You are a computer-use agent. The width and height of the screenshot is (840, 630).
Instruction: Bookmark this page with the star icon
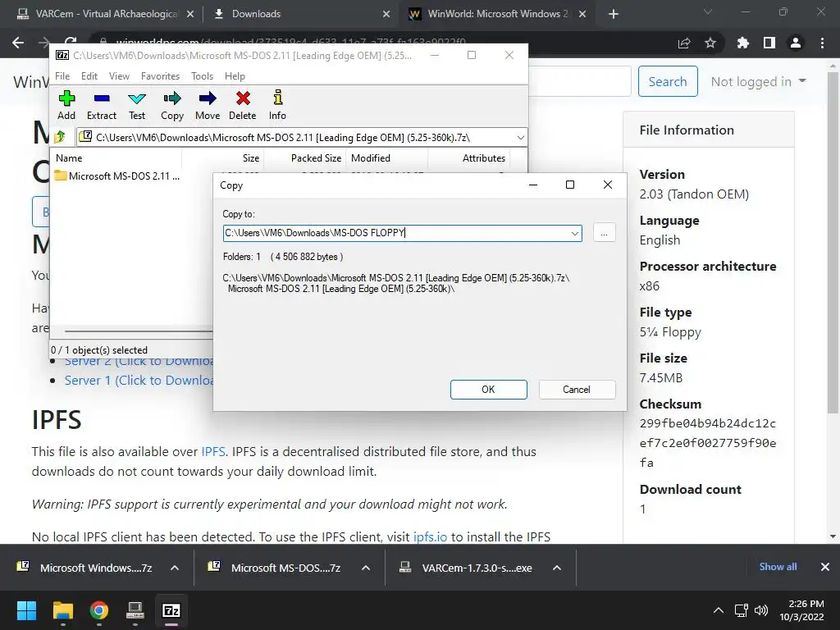tap(710, 43)
